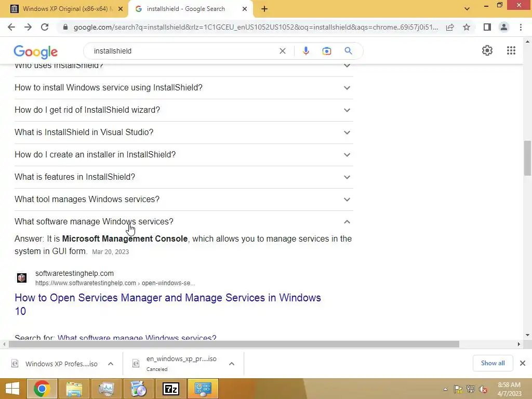Click the muted volume tray icon

483,389
